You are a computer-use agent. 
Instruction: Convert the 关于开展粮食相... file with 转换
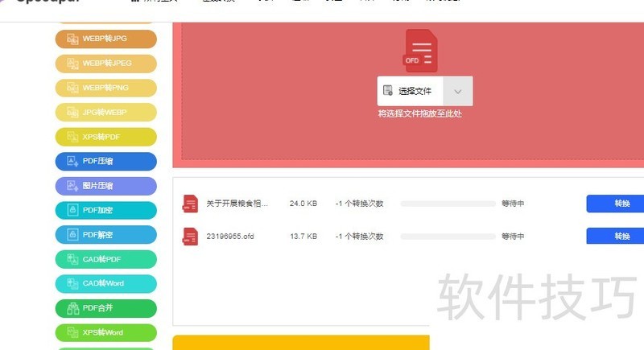click(615, 204)
